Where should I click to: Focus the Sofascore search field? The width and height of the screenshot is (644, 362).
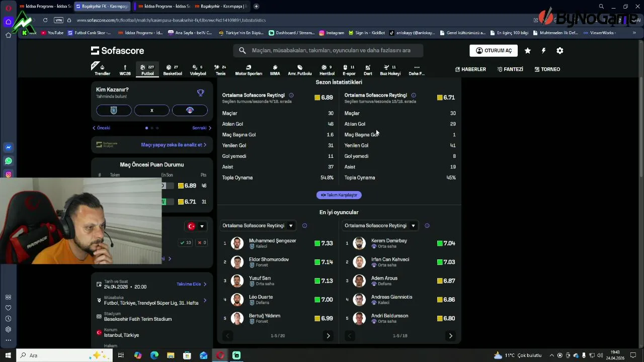[x=328, y=50]
